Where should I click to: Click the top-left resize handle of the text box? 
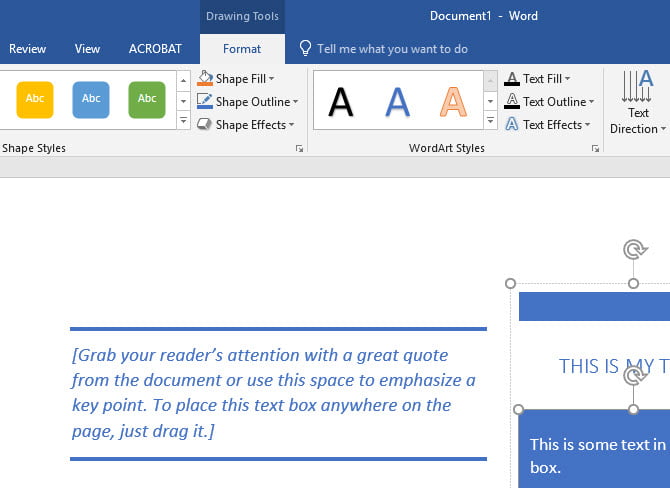[510, 283]
